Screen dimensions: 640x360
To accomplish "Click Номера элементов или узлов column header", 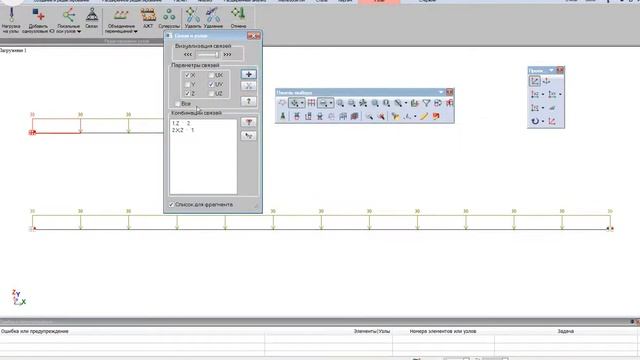I will click(x=443, y=331).
